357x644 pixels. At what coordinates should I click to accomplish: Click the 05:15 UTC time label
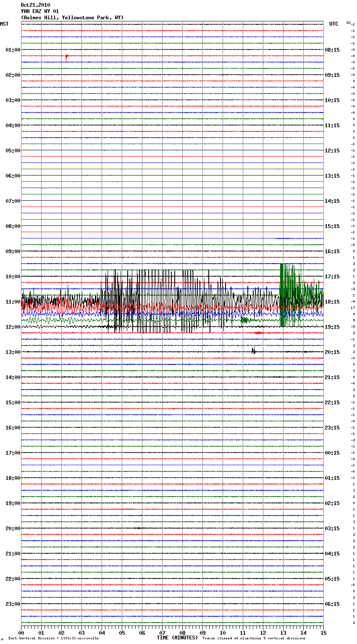332,579
